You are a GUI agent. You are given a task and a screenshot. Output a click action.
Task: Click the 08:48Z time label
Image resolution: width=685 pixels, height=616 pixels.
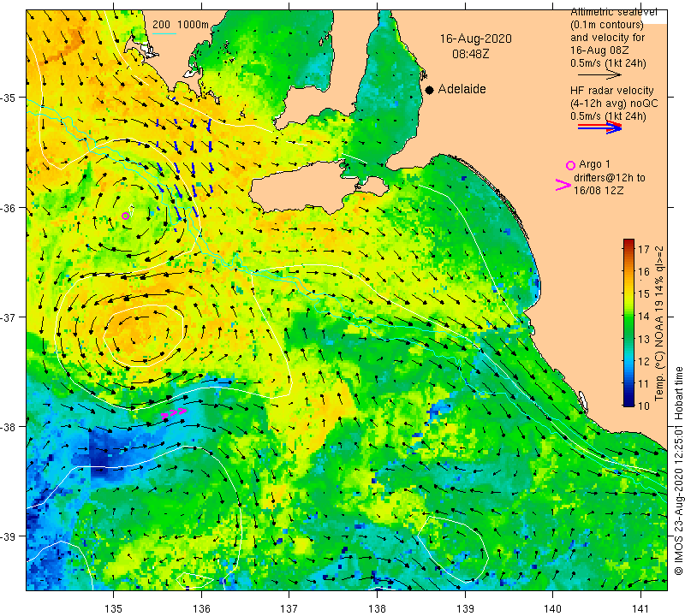(x=470, y=54)
